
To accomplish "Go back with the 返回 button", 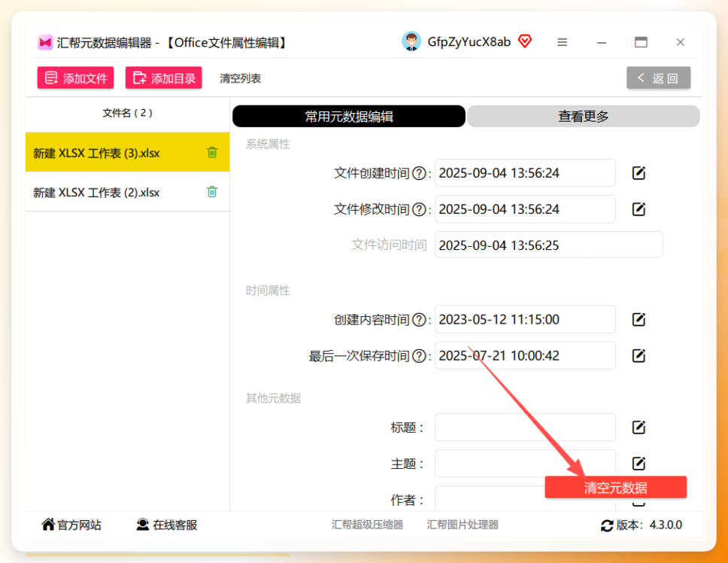I will pyautogui.click(x=658, y=78).
